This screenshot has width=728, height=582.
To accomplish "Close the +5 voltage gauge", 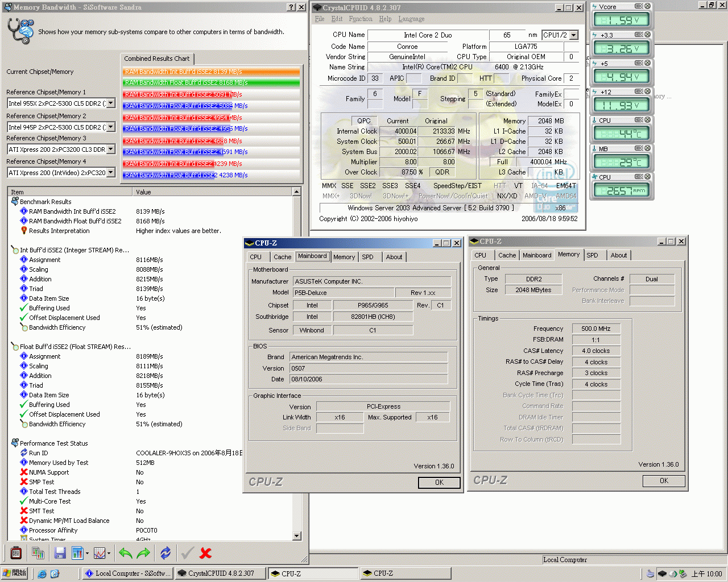I will click(647, 63).
